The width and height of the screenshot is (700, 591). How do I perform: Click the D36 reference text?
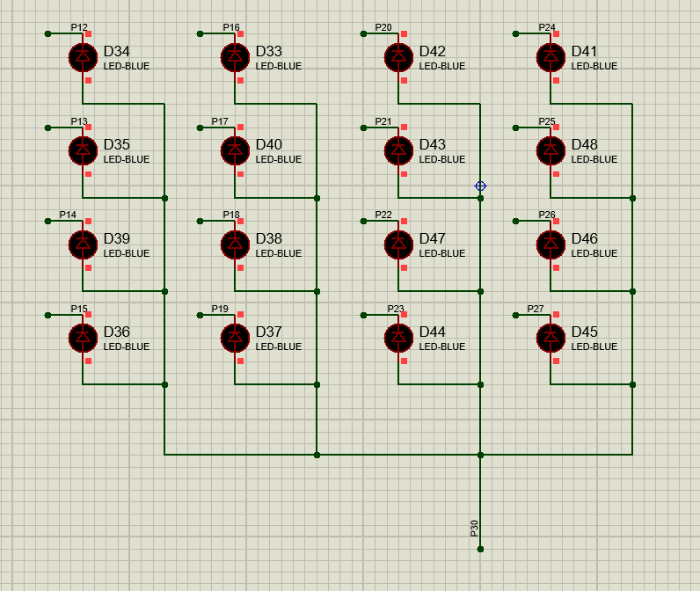(116, 332)
